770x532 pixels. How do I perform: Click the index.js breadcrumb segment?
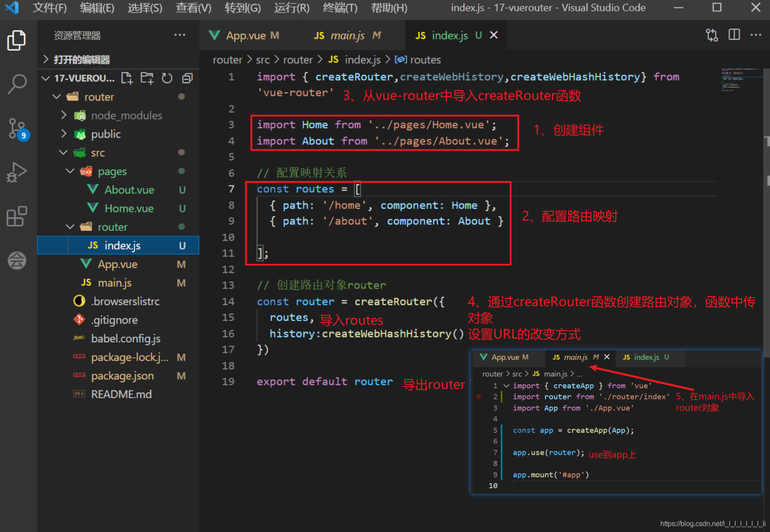(362, 59)
